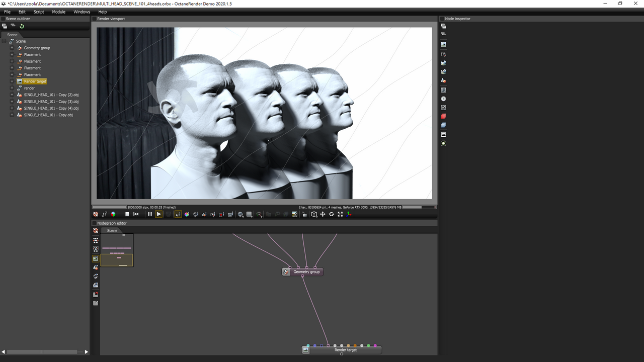
Task: Activate the AF auto-focus picker
Action: [x=178, y=214]
